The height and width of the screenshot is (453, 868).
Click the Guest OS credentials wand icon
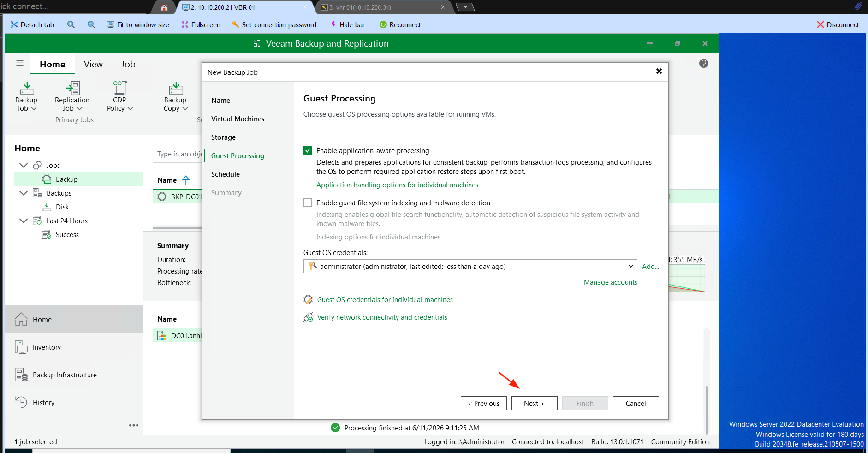coord(308,300)
